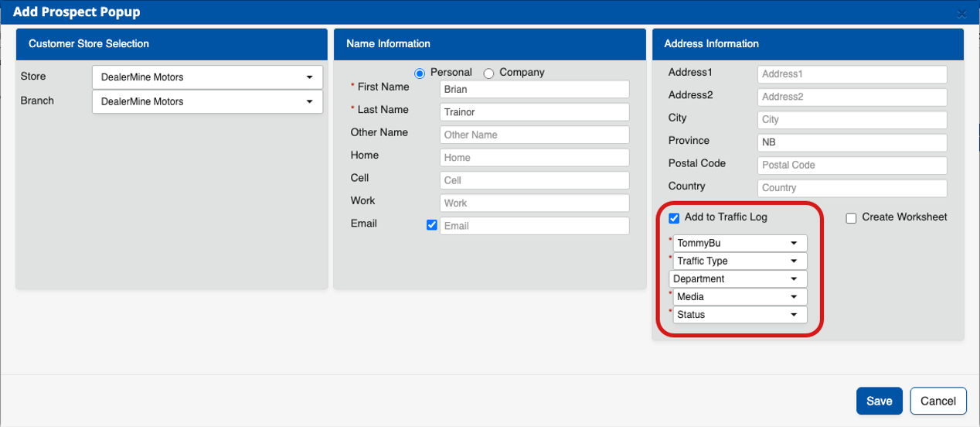This screenshot has width=980, height=427.
Task: Uncheck Add to Traffic Log
Action: click(674, 218)
